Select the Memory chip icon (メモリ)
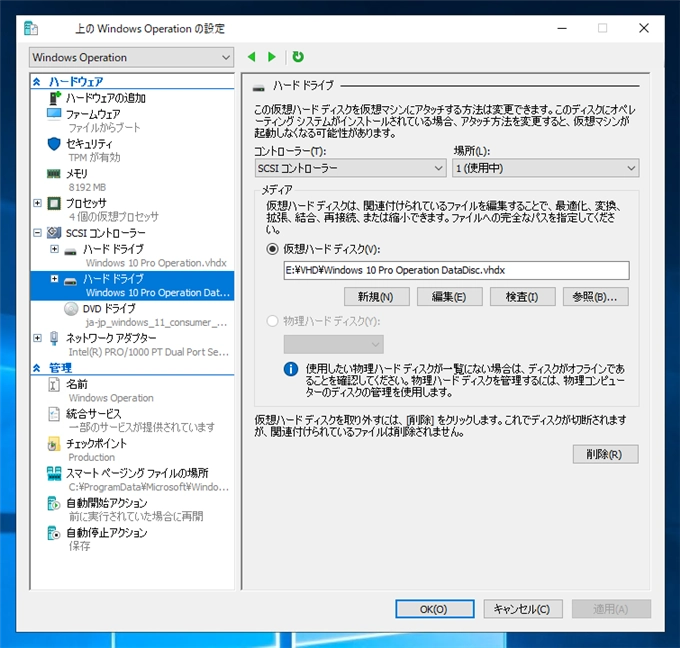 54,174
